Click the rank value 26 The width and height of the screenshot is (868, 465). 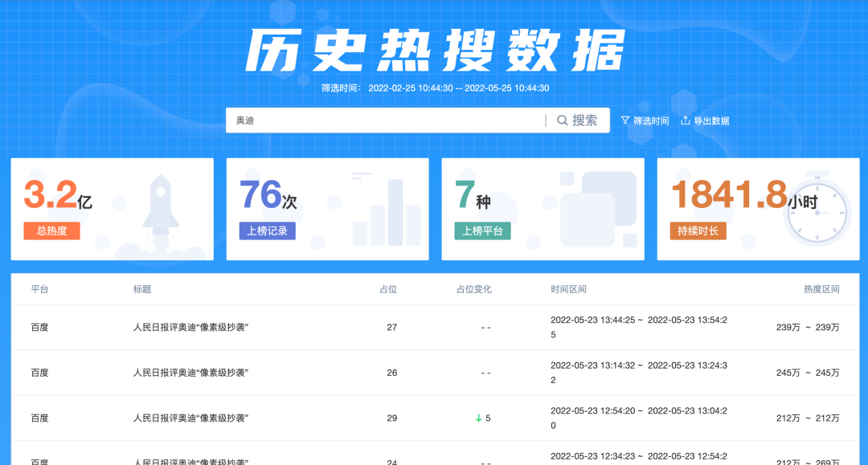pyautogui.click(x=392, y=373)
